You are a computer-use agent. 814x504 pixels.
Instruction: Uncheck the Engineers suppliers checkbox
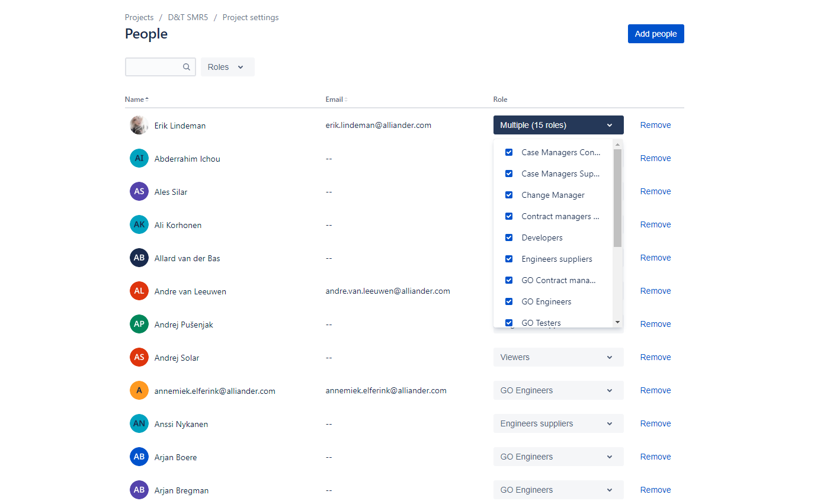[508, 259]
